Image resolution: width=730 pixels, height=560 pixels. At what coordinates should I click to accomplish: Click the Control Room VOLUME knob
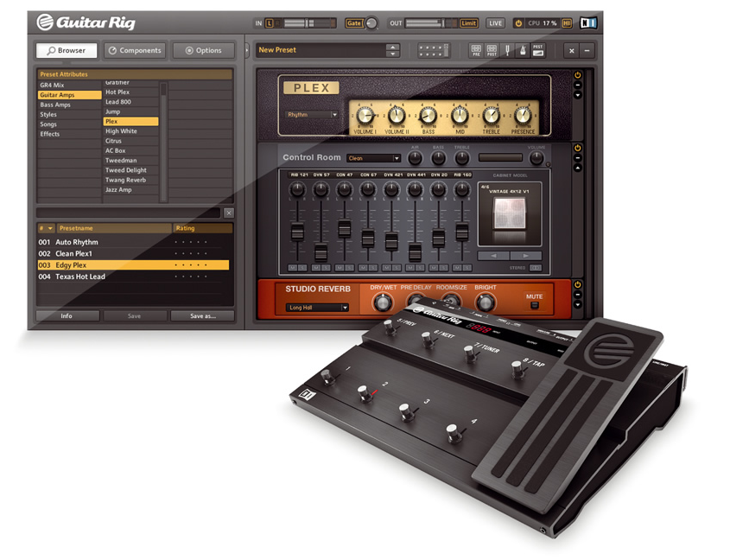(536, 158)
